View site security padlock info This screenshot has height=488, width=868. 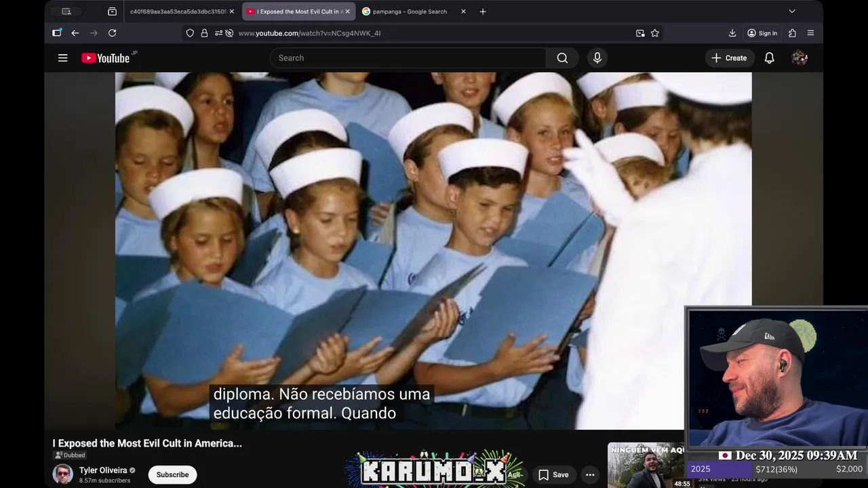pos(204,33)
